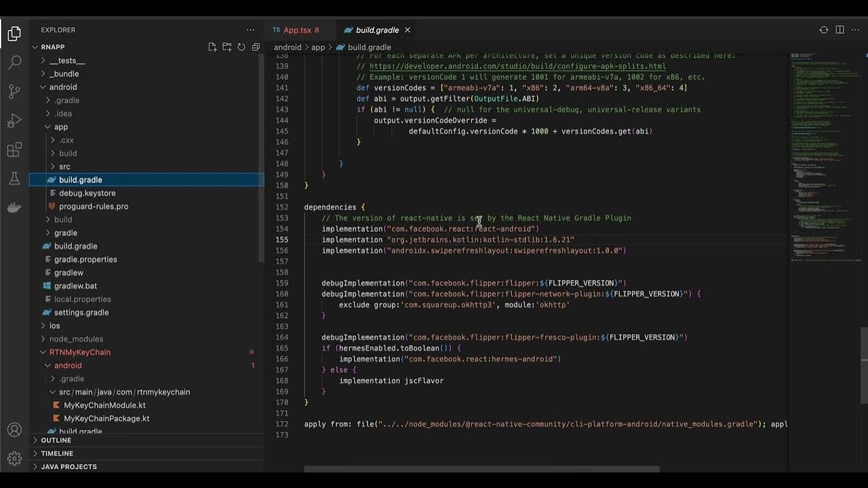This screenshot has width=868, height=488.
Task: Click build.gradle in the breadcrumb path
Action: click(x=368, y=47)
